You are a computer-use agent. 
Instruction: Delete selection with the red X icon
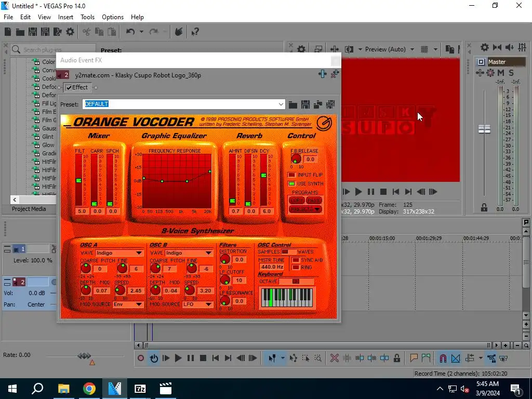[334, 358]
